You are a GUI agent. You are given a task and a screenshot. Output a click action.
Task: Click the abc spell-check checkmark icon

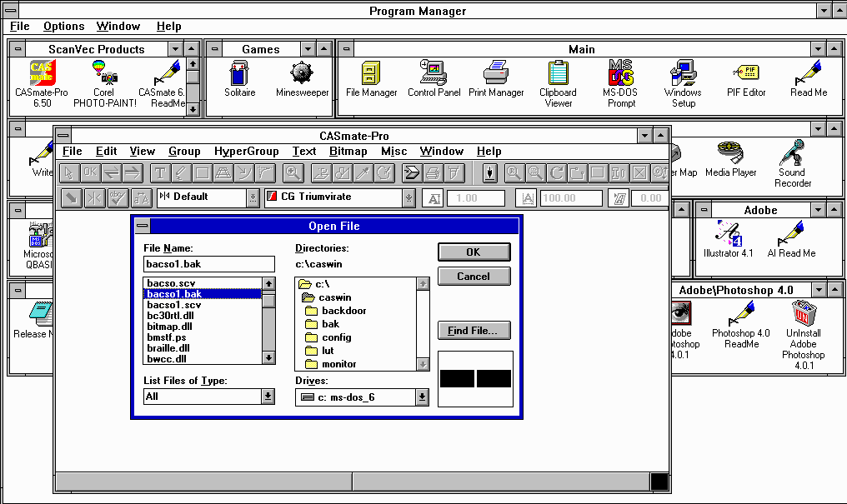point(118,198)
